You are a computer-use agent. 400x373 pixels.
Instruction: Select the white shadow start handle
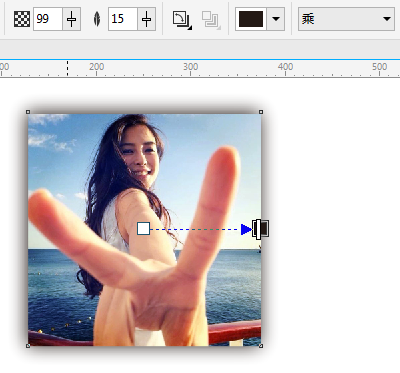click(143, 228)
